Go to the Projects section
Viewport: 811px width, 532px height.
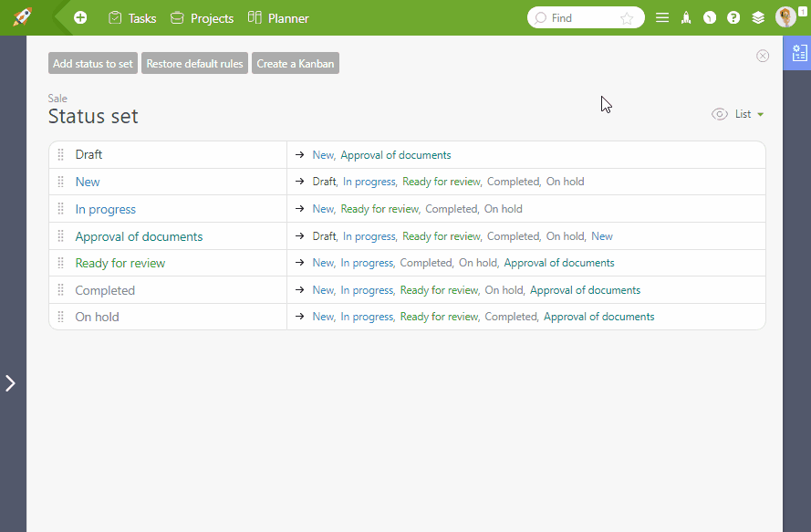tap(203, 18)
